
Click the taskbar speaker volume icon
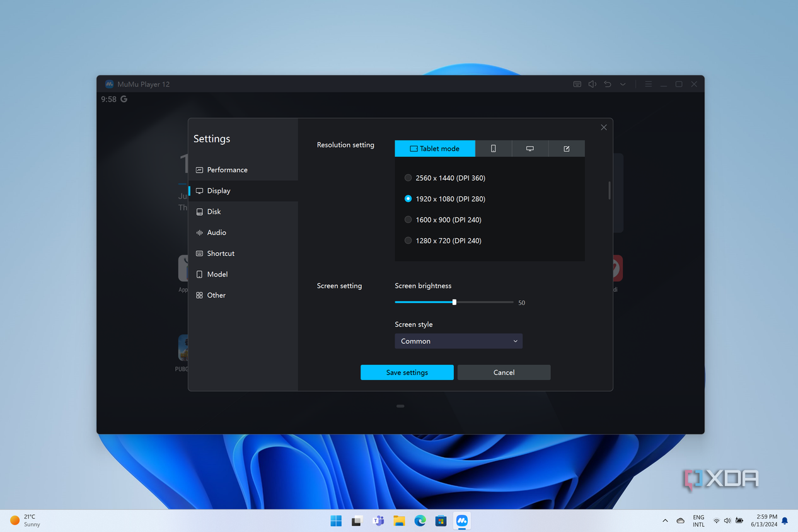pyautogui.click(x=727, y=521)
